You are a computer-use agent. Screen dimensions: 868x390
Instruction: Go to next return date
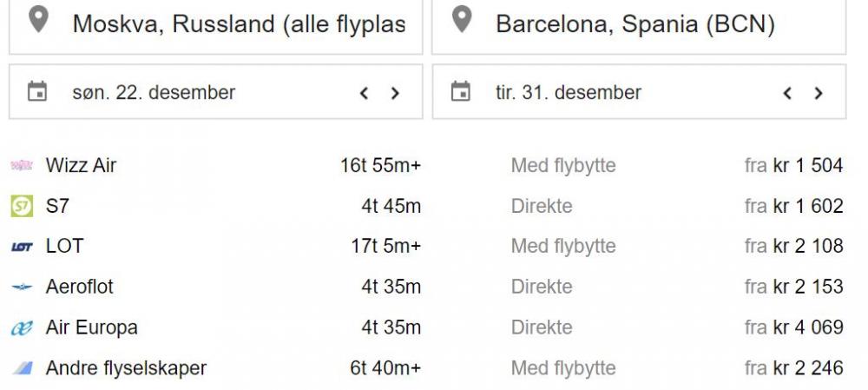point(818,93)
